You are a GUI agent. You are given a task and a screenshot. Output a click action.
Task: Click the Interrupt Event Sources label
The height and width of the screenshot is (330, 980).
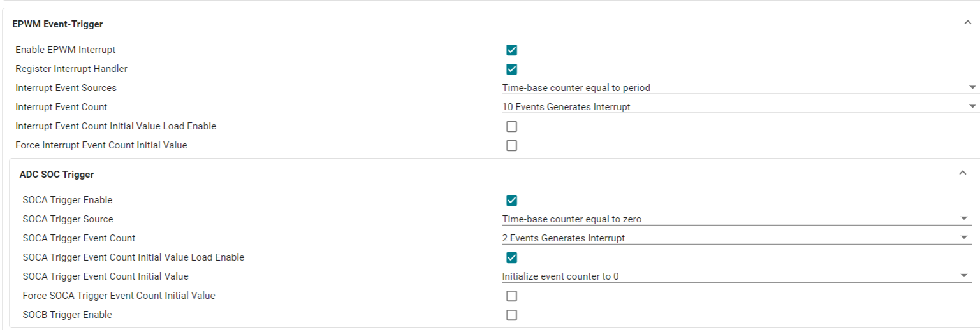[x=66, y=88]
